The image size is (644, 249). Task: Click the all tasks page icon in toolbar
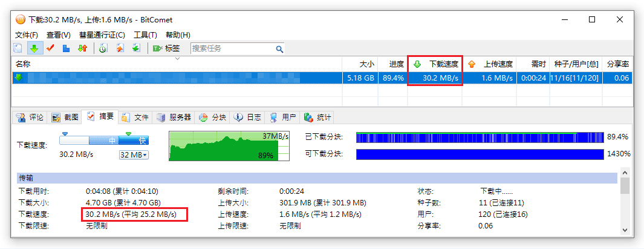(18, 48)
